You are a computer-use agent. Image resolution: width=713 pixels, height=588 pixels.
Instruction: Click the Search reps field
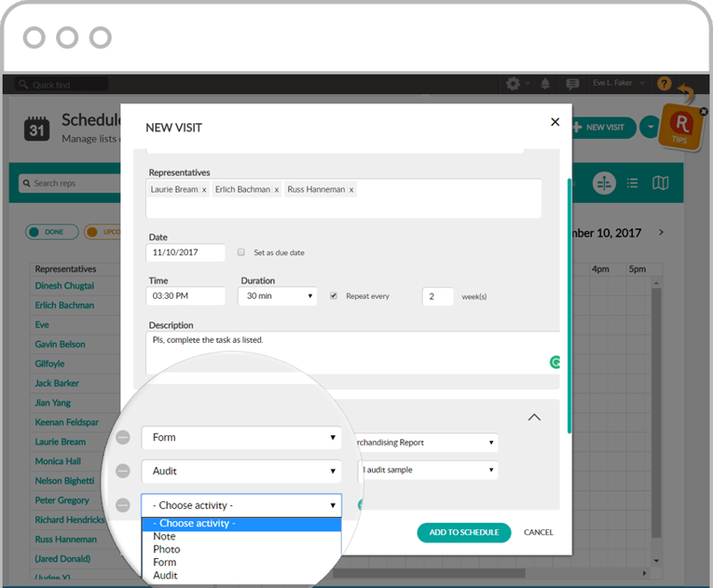coord(70,184)
